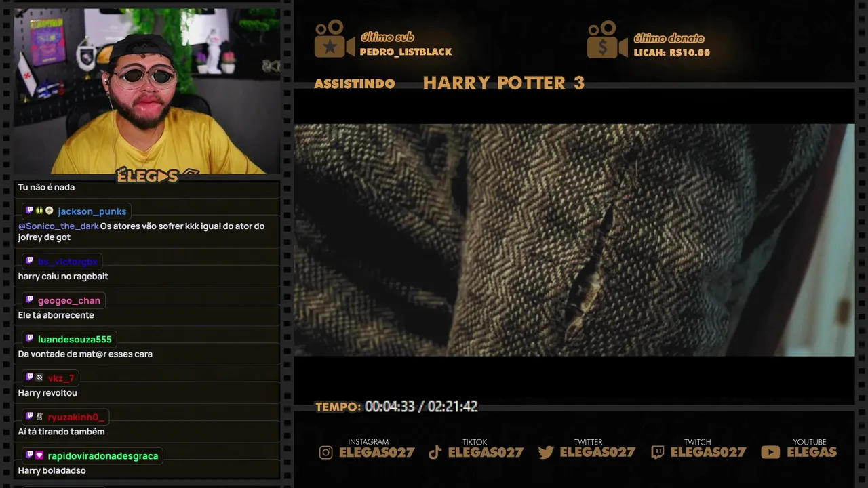868x488 pixels.
Task: Click the streamer webcam feed
Action: 146,91
